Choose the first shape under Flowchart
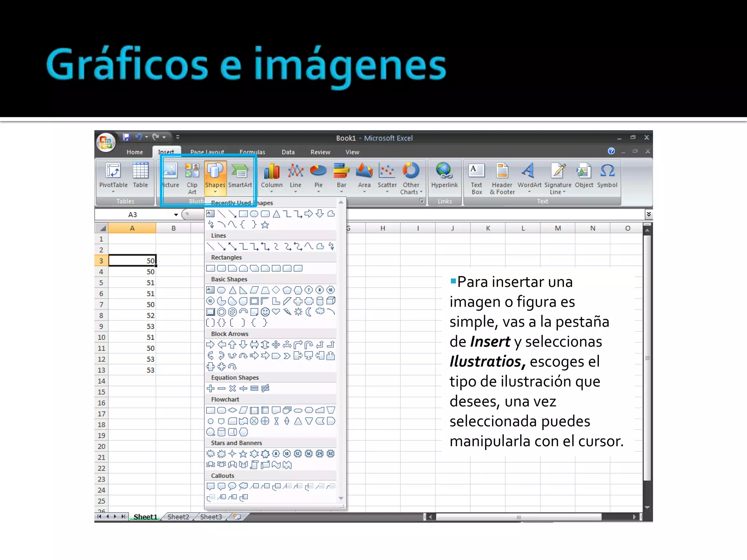Screen dimensions: 747x560 [x=210, y=410]
